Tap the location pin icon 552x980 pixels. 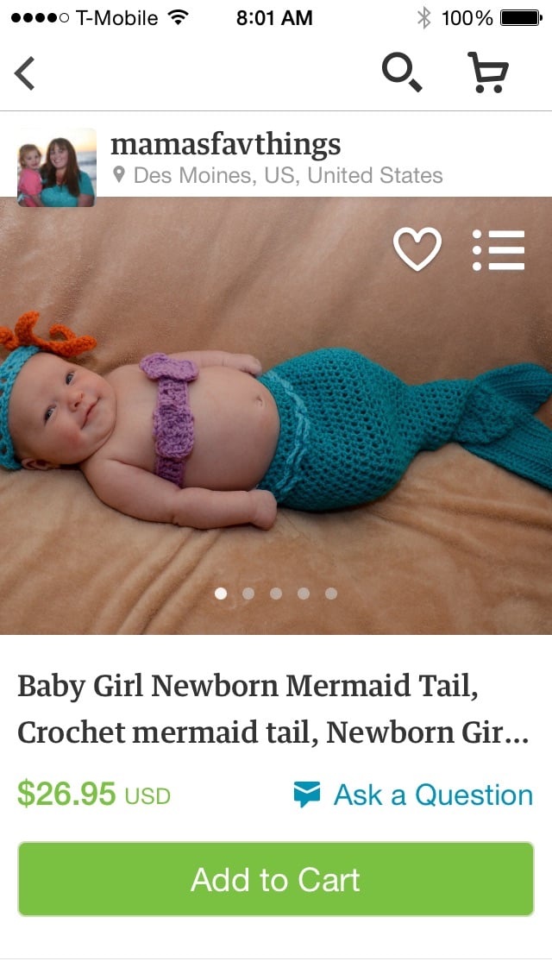click(119, 175)
